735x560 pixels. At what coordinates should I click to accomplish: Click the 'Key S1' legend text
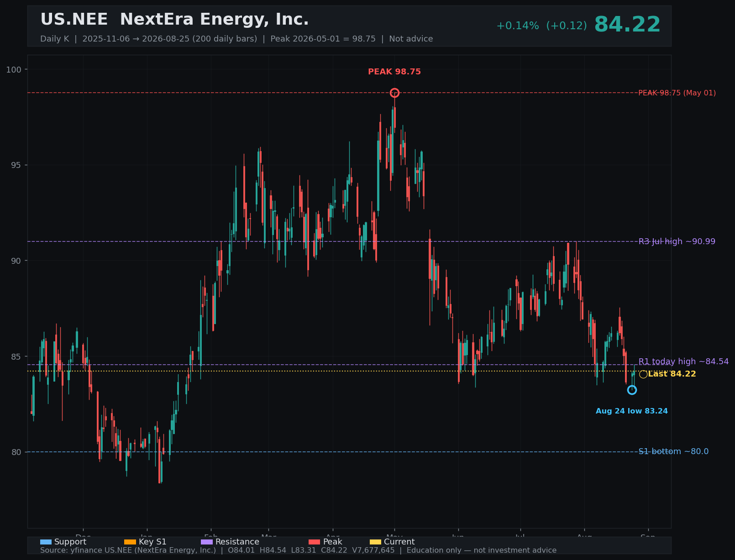[x=152, y=542]
